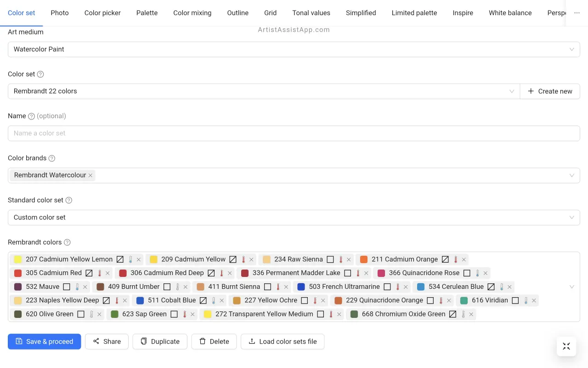Open the Custom color set dropdown
Screen dimensions: 588x368
click(294, 218)
